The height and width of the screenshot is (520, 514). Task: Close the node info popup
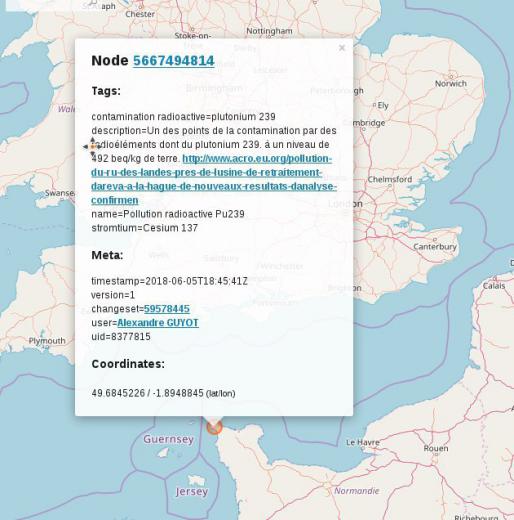(x=342, y=48)
